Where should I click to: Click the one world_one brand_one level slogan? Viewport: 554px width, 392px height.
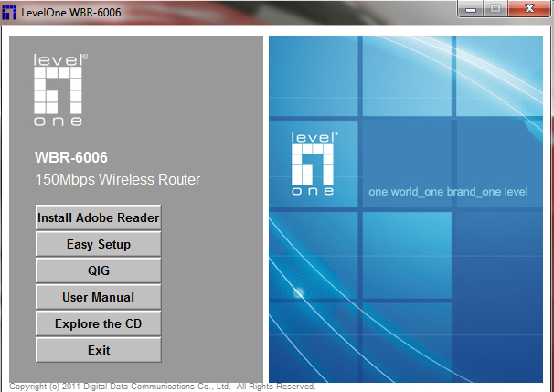448,192
